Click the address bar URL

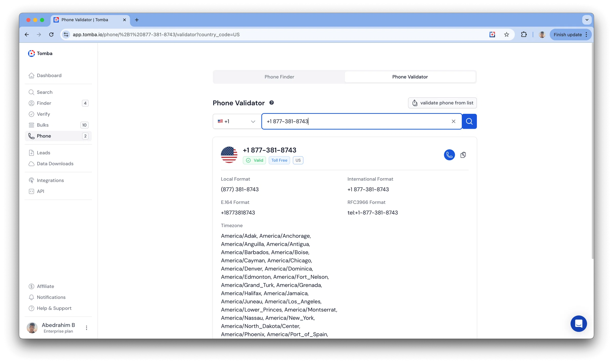(156, 34)
